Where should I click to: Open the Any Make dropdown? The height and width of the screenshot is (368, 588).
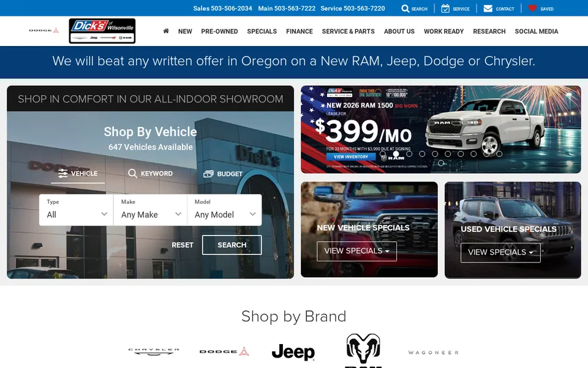[151, 210]
